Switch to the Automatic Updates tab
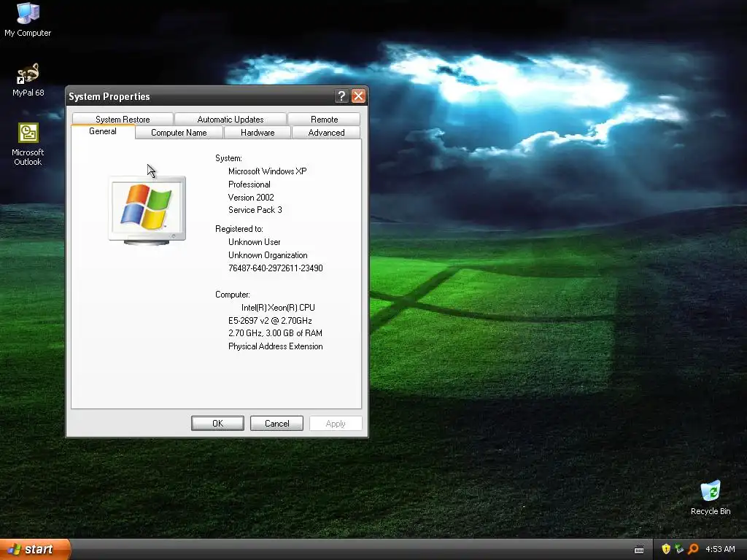 pos(230,119)
